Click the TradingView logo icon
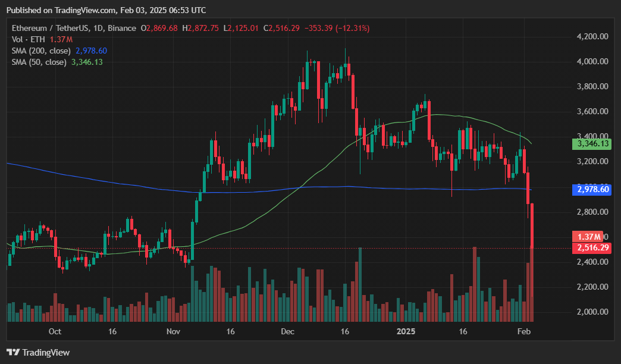 [13, 352]
